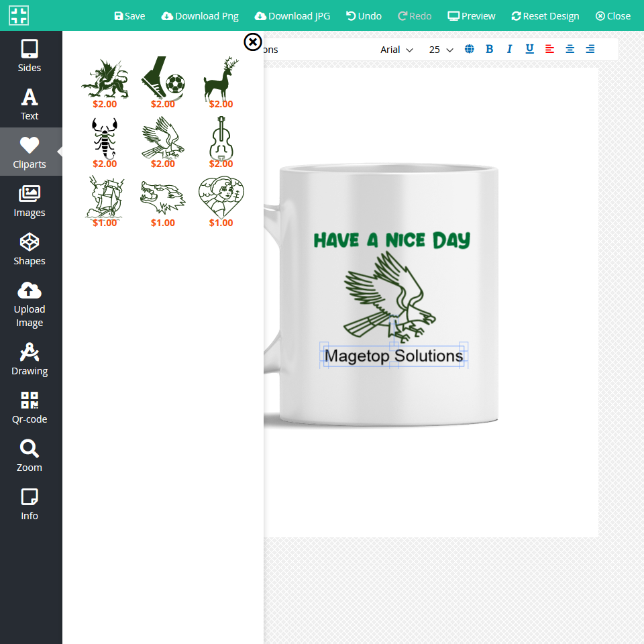Toggle bold text formatting
Viewport: 644px width, 644px height.
[x=489, y=49]
